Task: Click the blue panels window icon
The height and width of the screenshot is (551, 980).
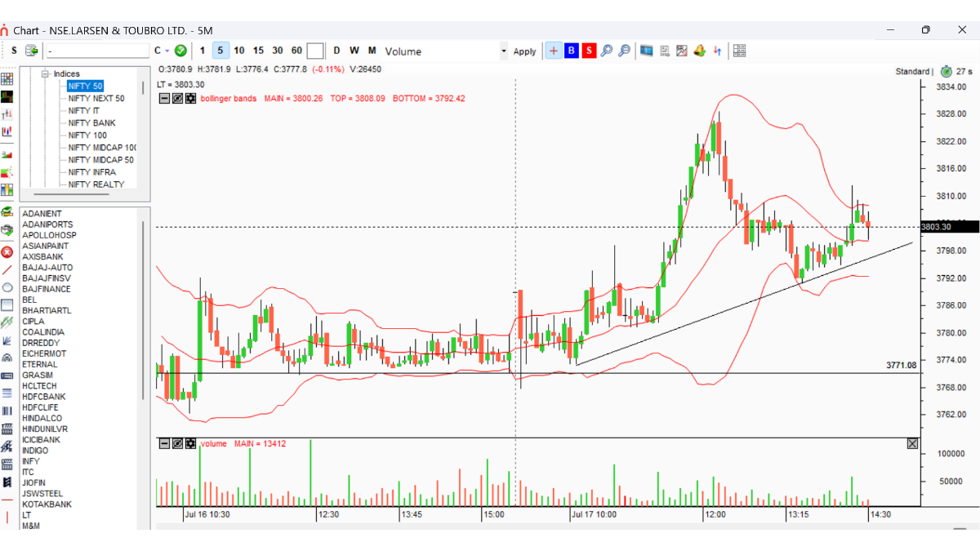Action: click(x=647, y=51)
